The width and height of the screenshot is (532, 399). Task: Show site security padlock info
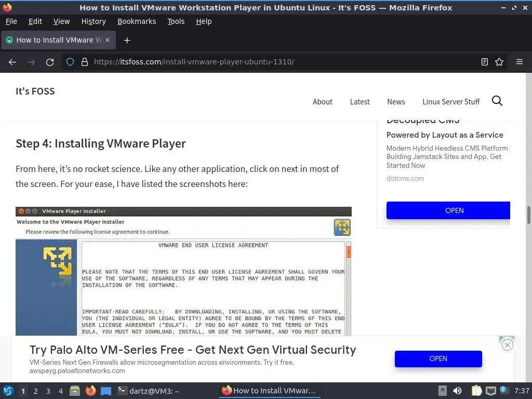point(85,62)
